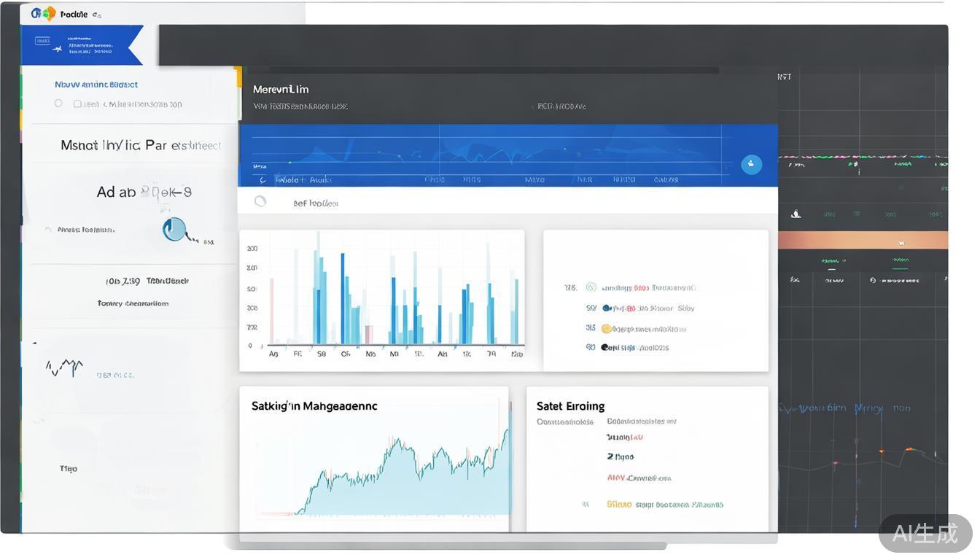Click the blue circular gauge icon in sidebar

click(x=174, y=229)
